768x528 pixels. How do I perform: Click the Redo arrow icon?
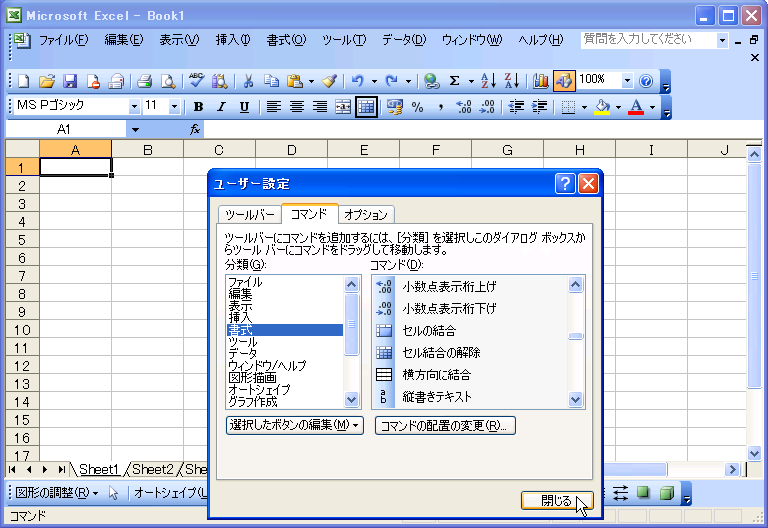click(391, 81)
